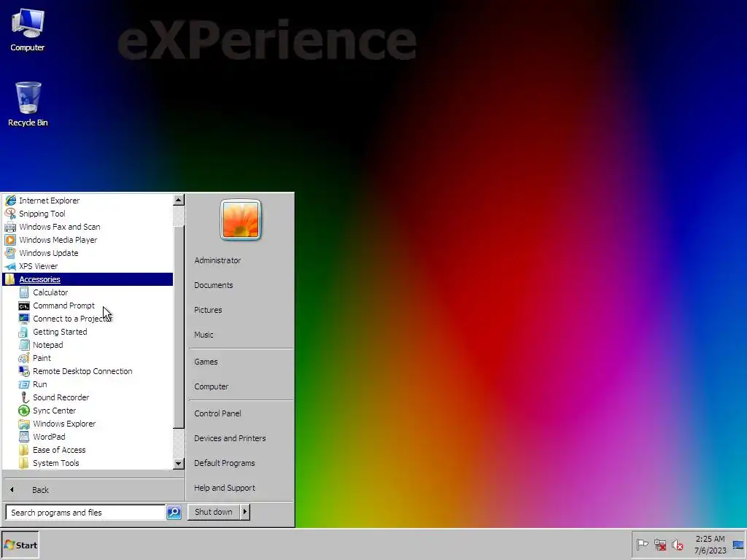Open the Connect to a Projector icon

(x=24, y=319)
